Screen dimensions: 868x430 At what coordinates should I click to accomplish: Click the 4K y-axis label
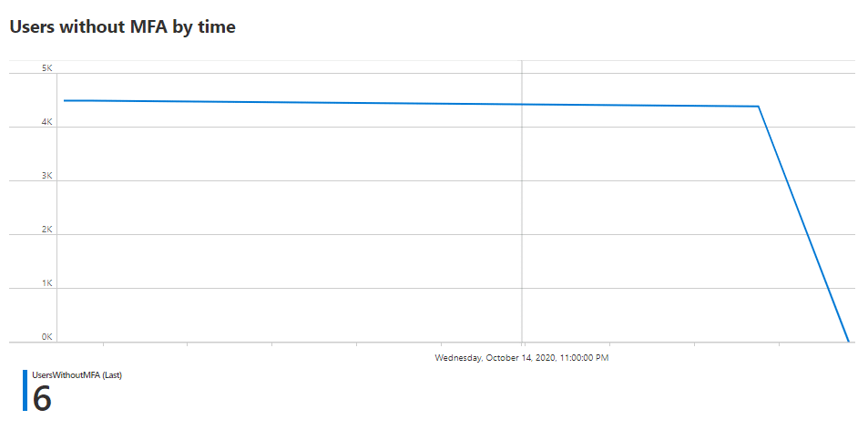pos(47,122)
